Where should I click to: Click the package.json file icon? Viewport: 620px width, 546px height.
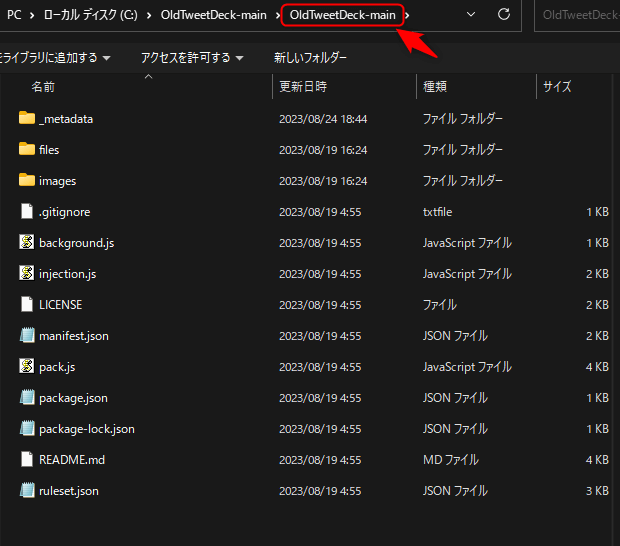coord(27,397)
